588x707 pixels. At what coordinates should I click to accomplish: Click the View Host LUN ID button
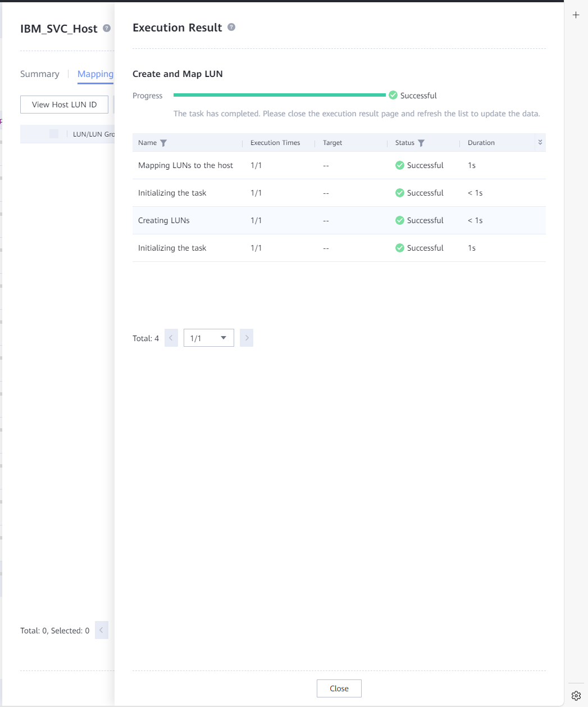tap(64, 105)
